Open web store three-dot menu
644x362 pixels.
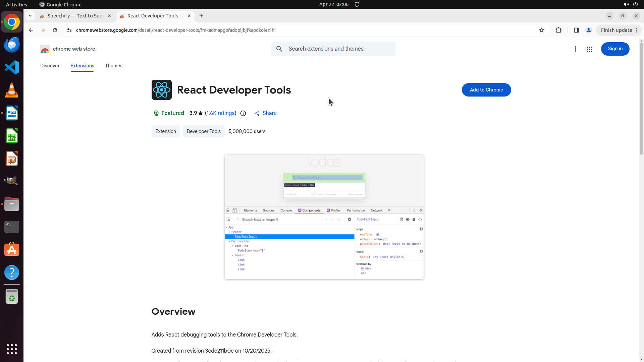[575, 49]
